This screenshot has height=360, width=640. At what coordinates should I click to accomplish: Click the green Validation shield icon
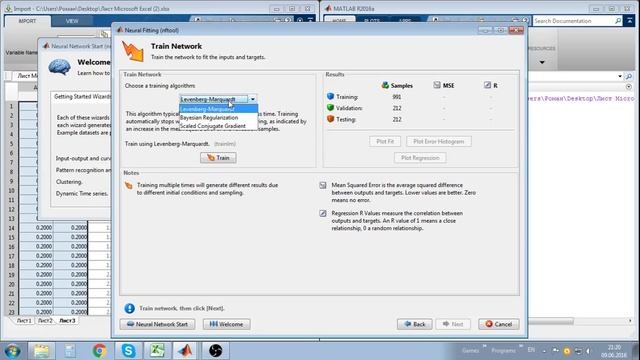pyautogui.click(x=331, y=108)
